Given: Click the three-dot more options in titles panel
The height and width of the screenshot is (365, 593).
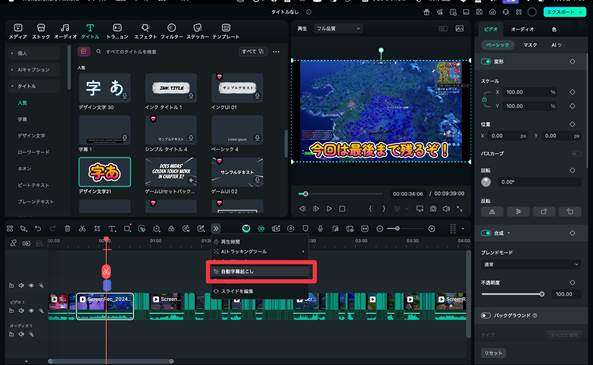Looking at the screenshot, I should pos(276,51).
